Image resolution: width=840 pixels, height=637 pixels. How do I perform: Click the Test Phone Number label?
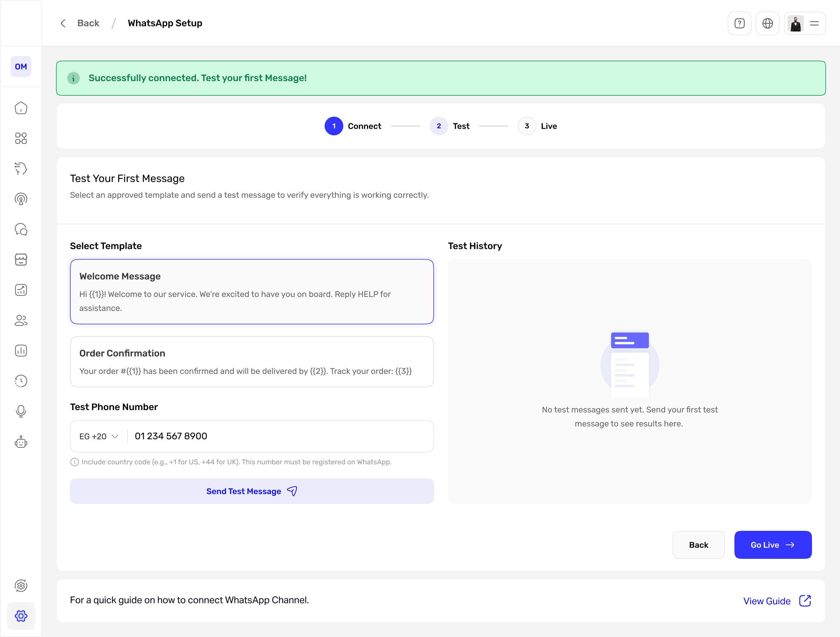(113, 407)
